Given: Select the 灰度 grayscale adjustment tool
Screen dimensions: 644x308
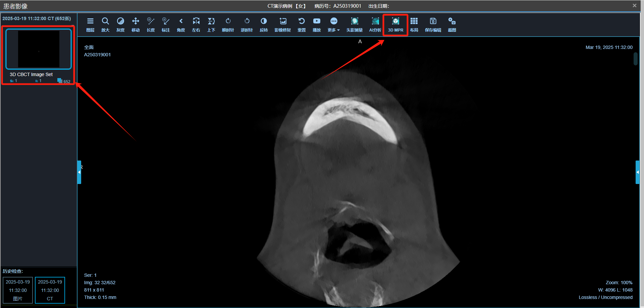Looking at the screenshot, I should click(120, 24).
